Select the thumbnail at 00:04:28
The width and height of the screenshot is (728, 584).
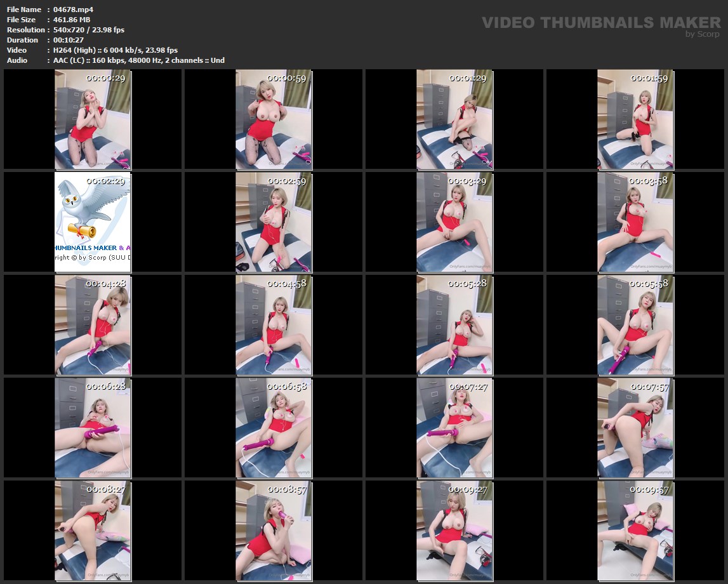tap(93, 324)
